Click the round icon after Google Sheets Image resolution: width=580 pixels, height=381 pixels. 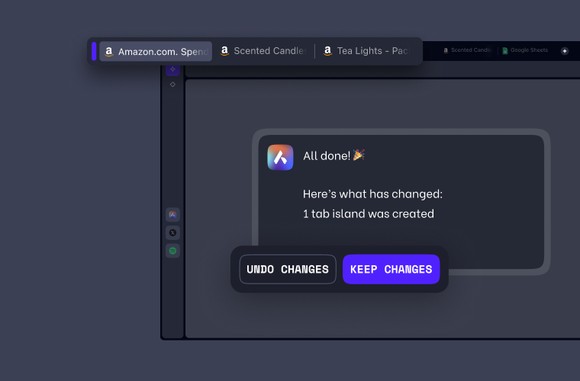564,51
